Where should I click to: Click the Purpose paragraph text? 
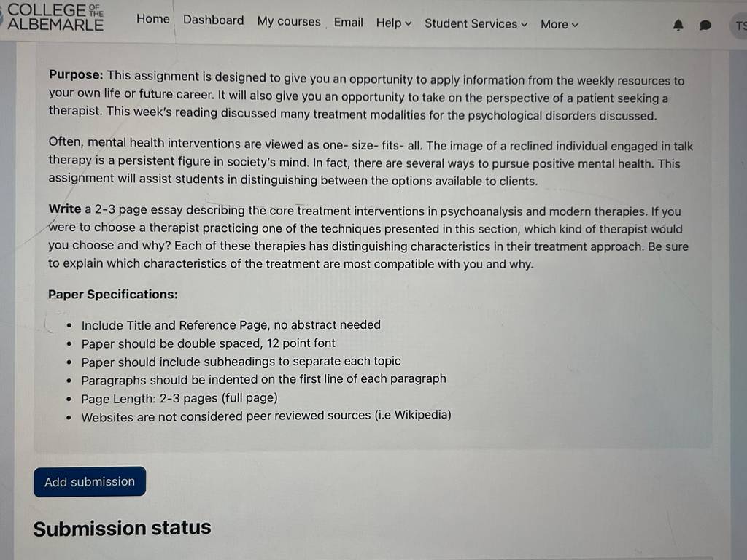click(366, 96)
